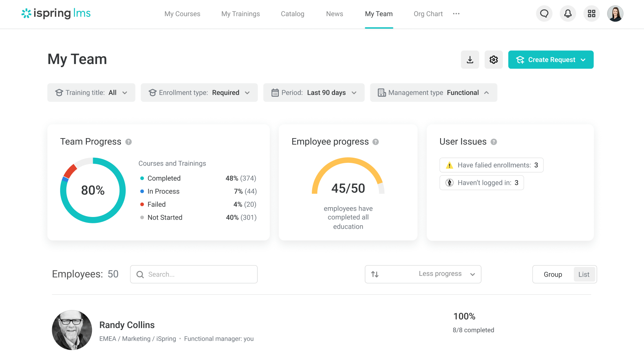
Task: Click the User Issues help icon
Action: pyautogui.click(x=494, y=142)
